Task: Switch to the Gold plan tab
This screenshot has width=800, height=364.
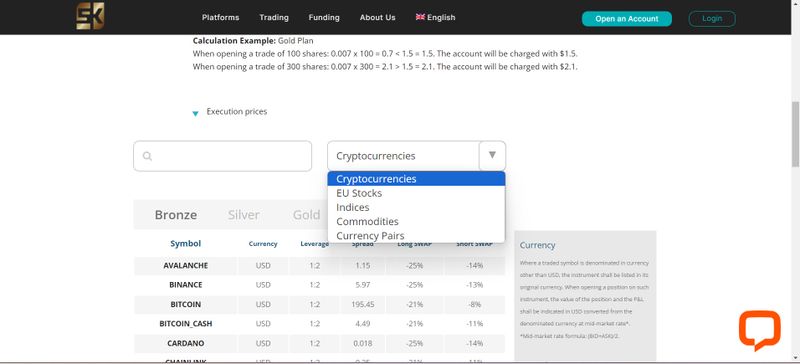Action: [306, 215]
